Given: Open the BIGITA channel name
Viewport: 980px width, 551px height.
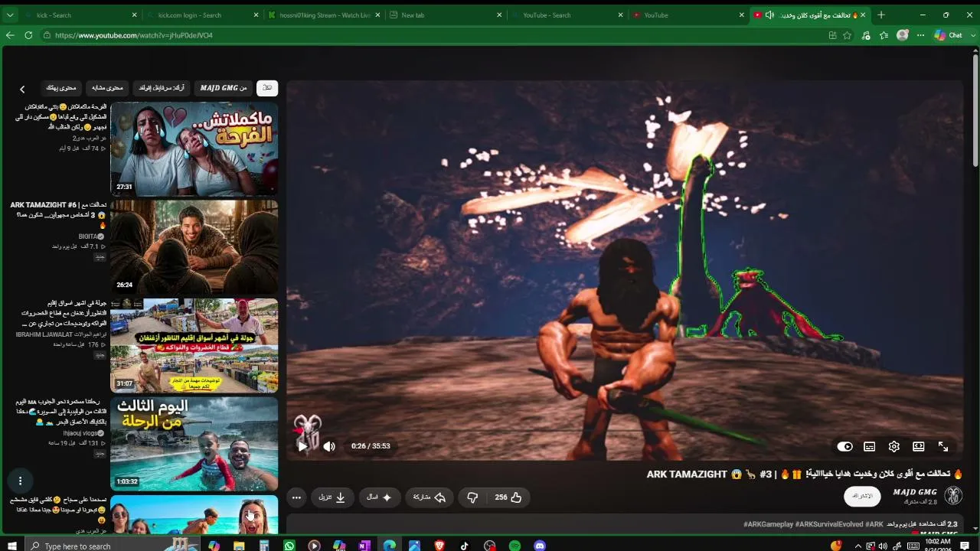Looking at the screenshot, I should pyautogui.click(x=92, y=236).
